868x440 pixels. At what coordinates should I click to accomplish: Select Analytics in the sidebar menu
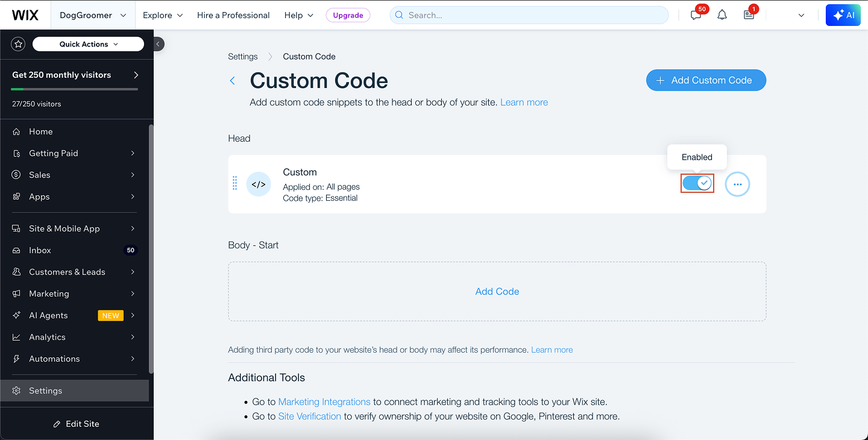pyautogui.click(x=75, y=337)
